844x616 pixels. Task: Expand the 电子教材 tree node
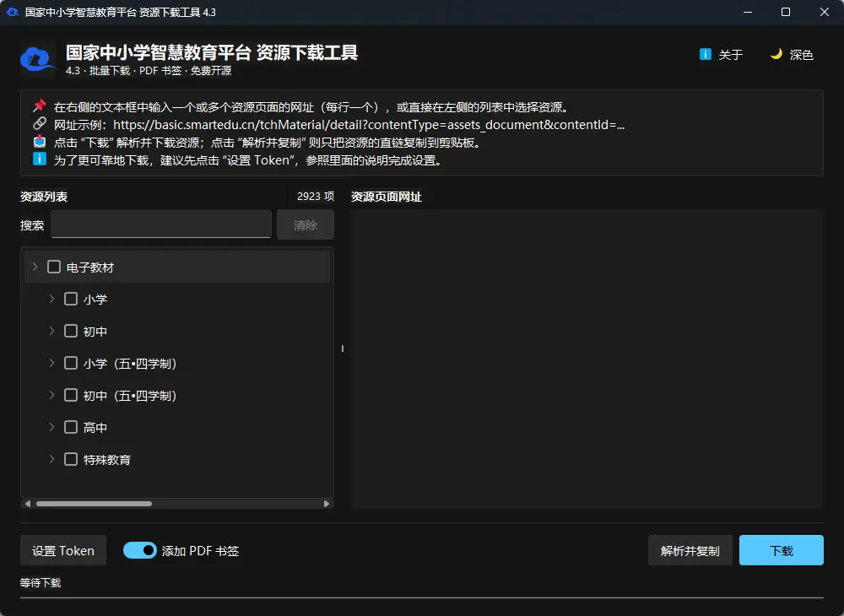(35, 267)
